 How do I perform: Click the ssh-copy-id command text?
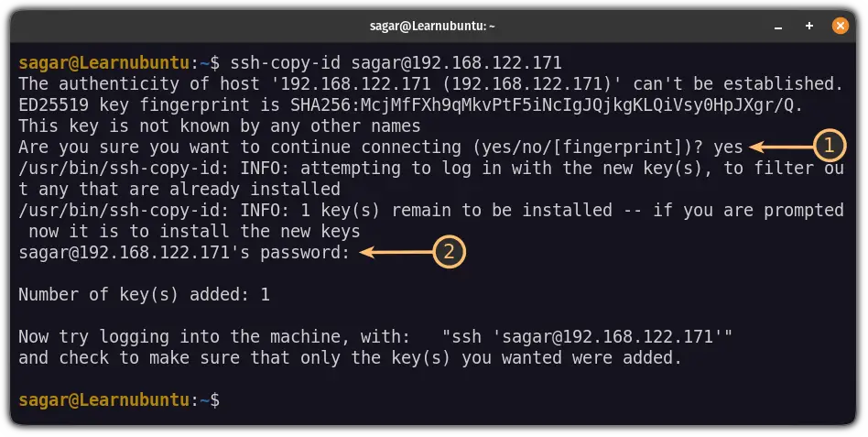[x=396, y=62]
